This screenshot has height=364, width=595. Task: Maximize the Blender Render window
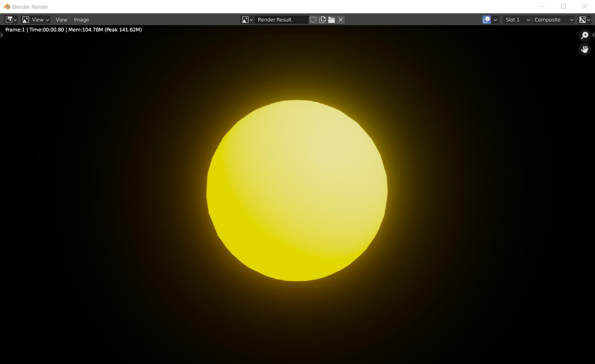tap(563, 6)
